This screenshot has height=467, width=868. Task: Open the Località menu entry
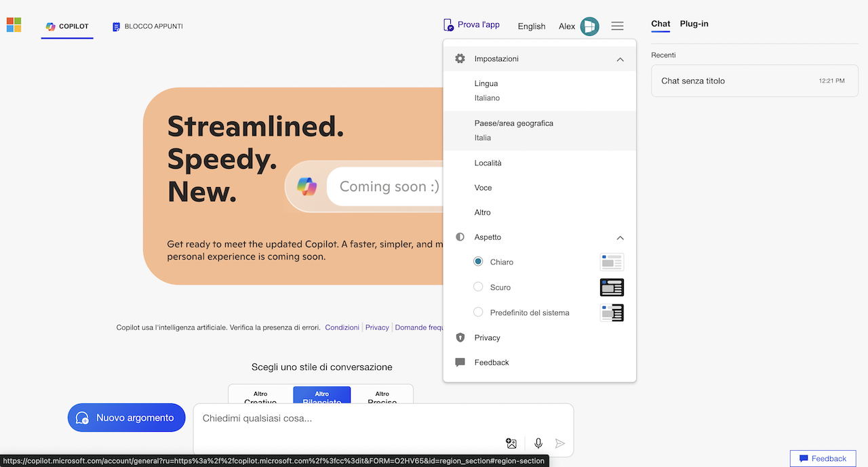[x=540, y=163]
